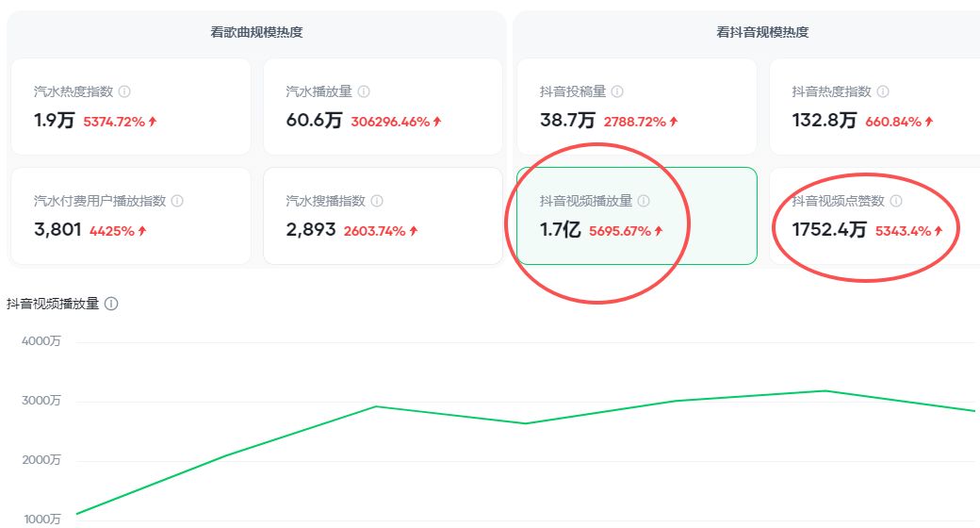Select the 抖音投稿量 metric card
Screen dimensions: 980x528
point(637,107)
